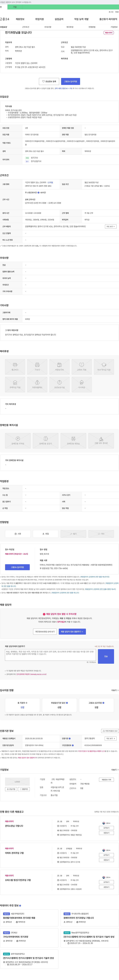The height and width of the screenshot is (980, 119).
Task: Switch to the 기업정보 tab
Action: point(114,27)
